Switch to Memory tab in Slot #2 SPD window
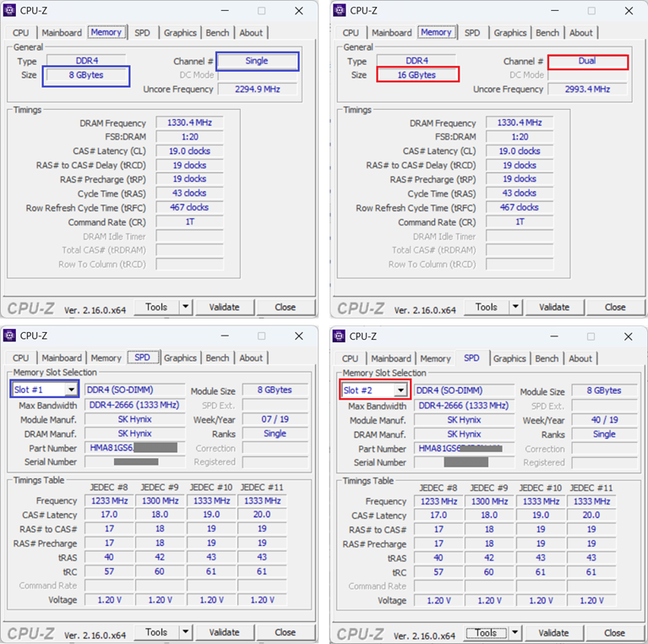Image resolution: width=648 pixels, height=644 pixels. pos(435,359)
